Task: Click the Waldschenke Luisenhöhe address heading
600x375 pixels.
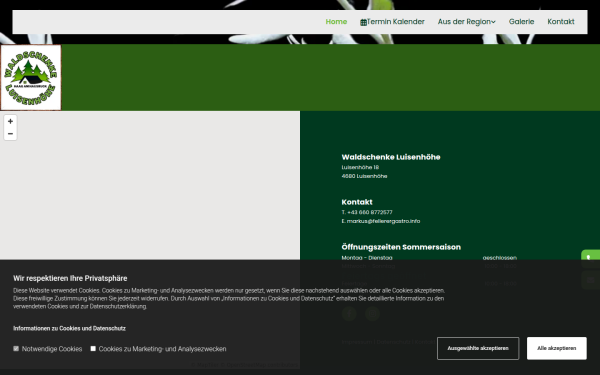Action: point(391,157)
